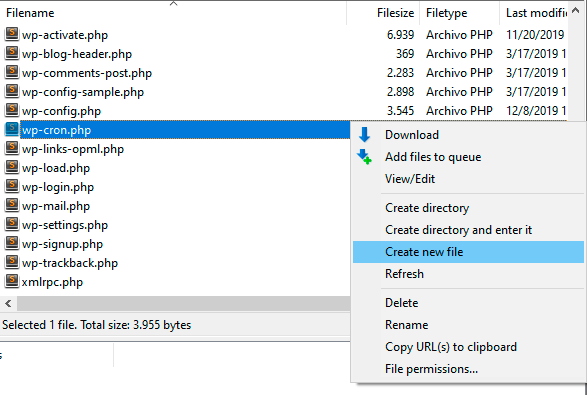Choose Copy URL(s) to clipboard
The height and width of the screenshot is (395, 587).
click(x=468, y=347)
